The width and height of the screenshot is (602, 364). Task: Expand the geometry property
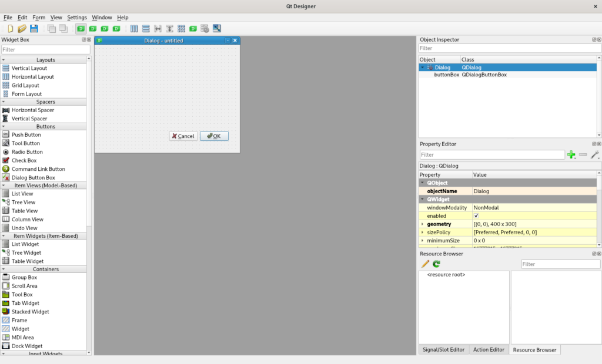pos(422,224)
